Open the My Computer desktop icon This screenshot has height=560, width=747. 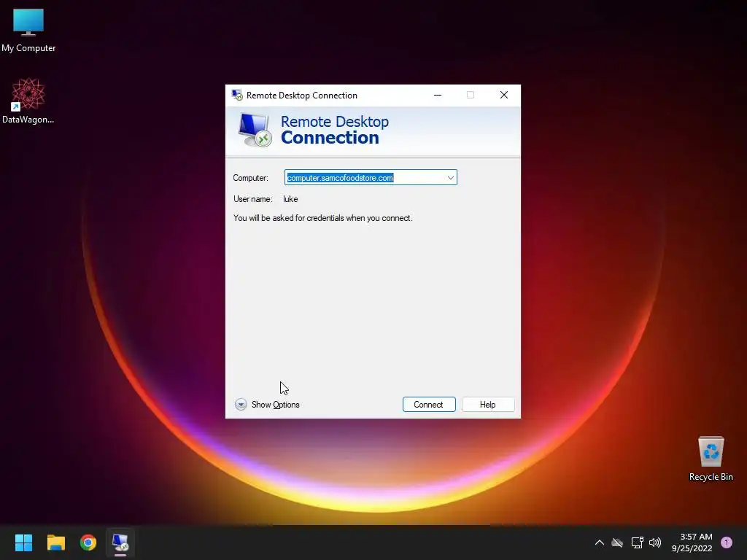(x=28, y=31)
